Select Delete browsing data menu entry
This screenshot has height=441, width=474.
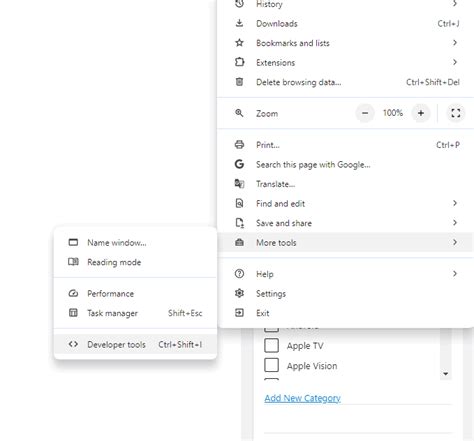(x=345, y=82)
